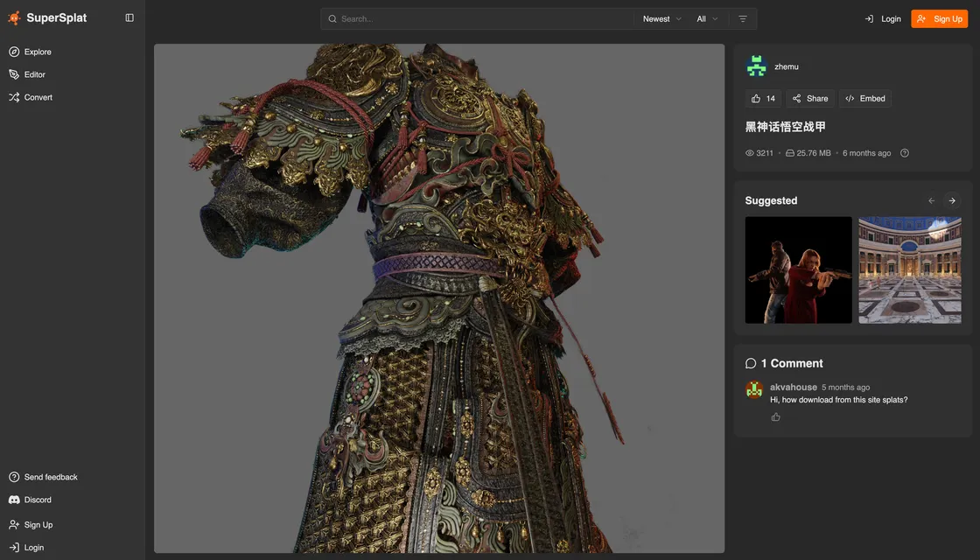Open the akvahouse commenter name
This screenshot has width=980, height=560.
(x=793, y=387)
